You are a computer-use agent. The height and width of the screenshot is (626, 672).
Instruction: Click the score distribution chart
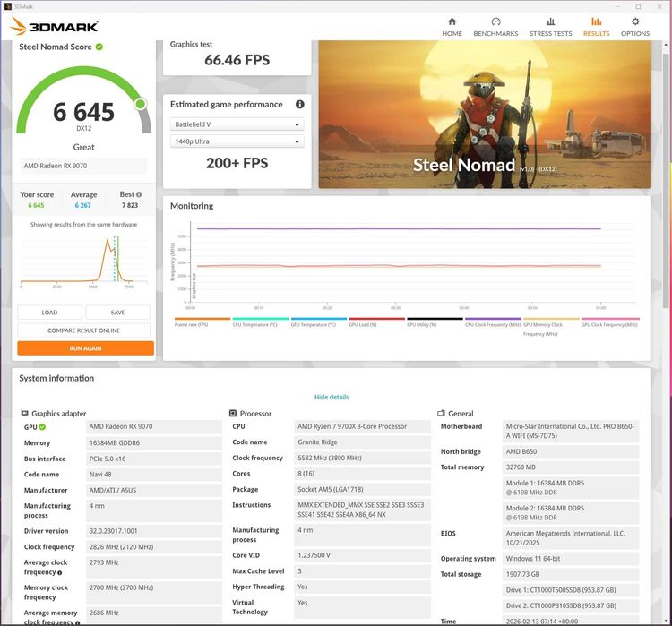pos(84,261)
